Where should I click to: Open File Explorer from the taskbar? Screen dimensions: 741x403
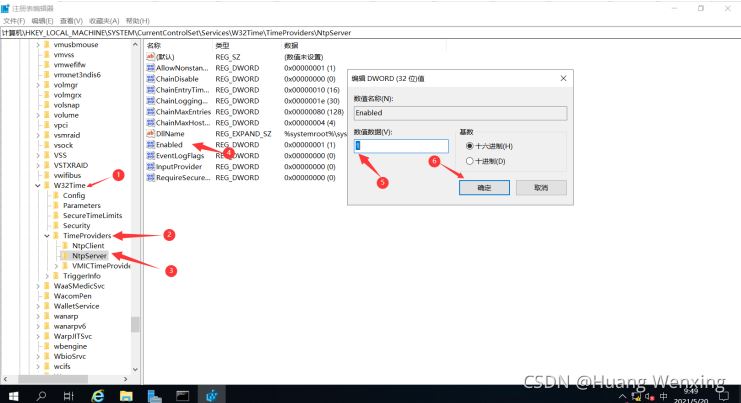click(126, 396)
